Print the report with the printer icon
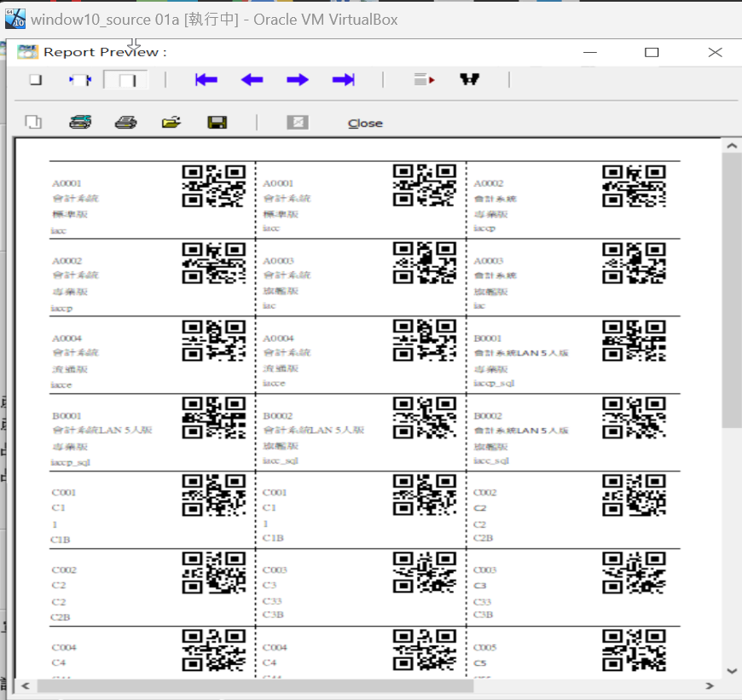The image size is (742, 700). (x=126, y=123)
